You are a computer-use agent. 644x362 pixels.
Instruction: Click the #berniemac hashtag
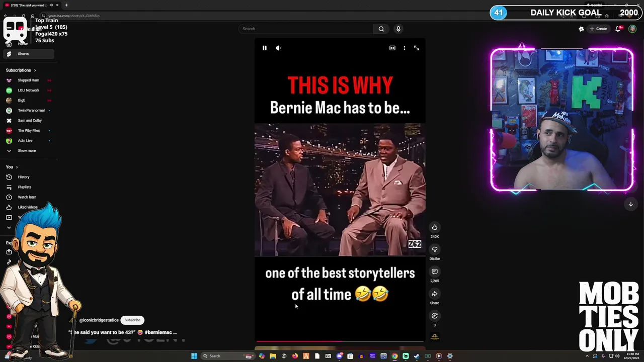pos(158,332)
